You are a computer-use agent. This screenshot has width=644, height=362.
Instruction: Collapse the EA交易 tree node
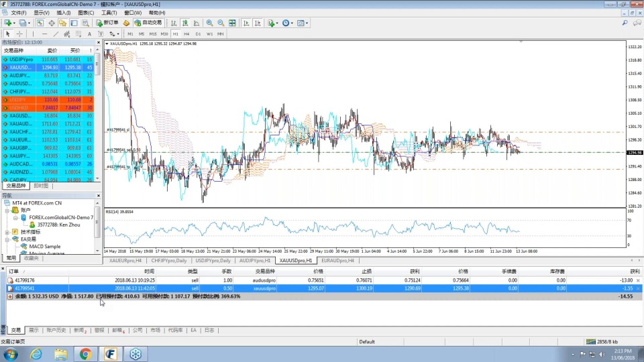point(7,239)
